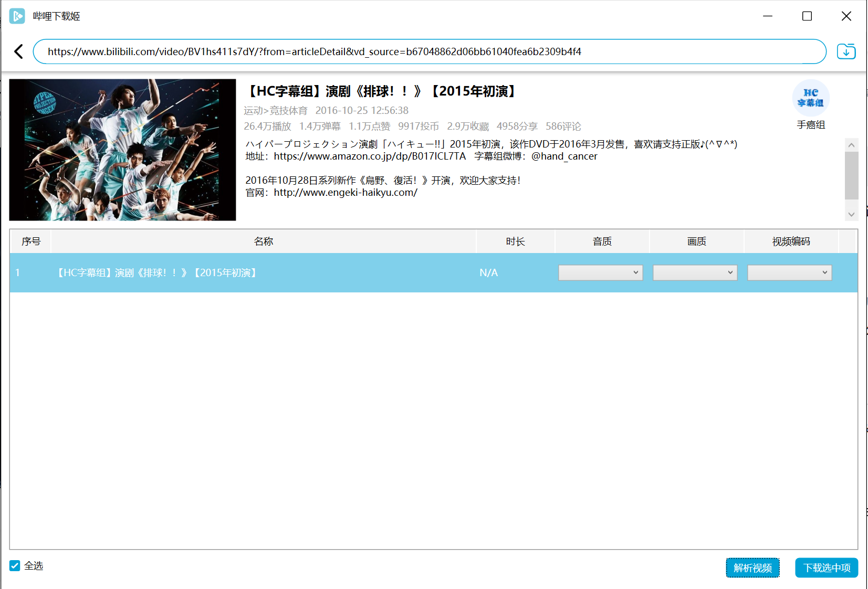This screenshot has width=868, height=589.
Task: Open the 音质 dropdown in row 1
Action: pos(601,272)
